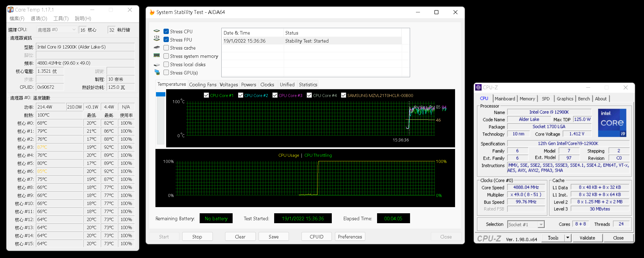The width and height of the screenshot is (644, 258).
Task: Click the local disks drive icon
Action: point(157,65)
